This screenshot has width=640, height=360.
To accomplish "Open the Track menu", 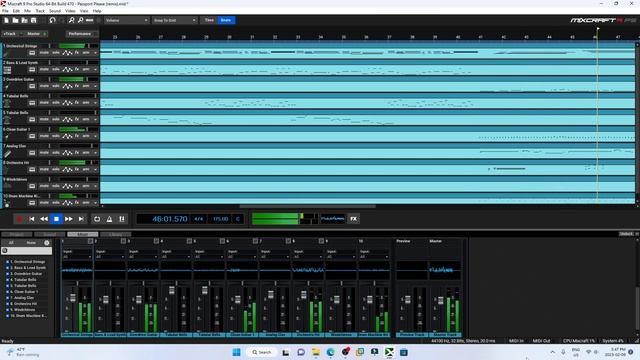I will click(x=40, y=11).
